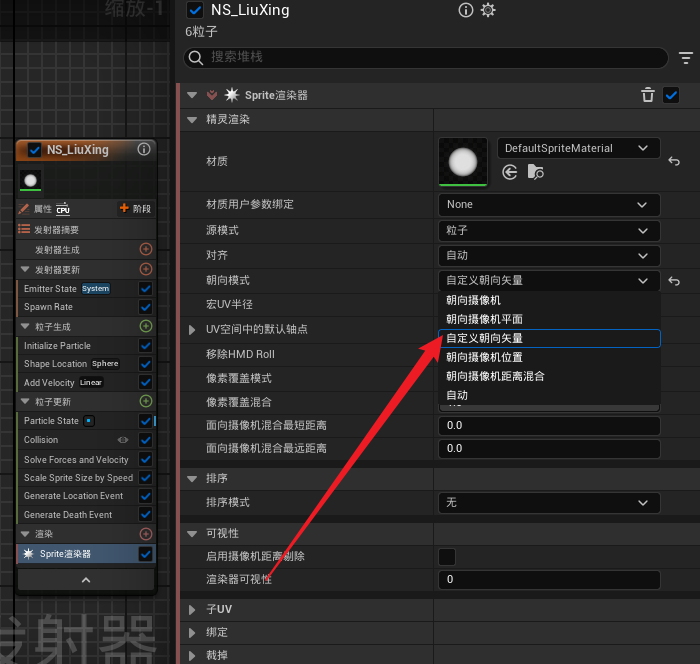The image size is (700, 664).
Task: Click the search magnifier icon
Action: point(196,58)
